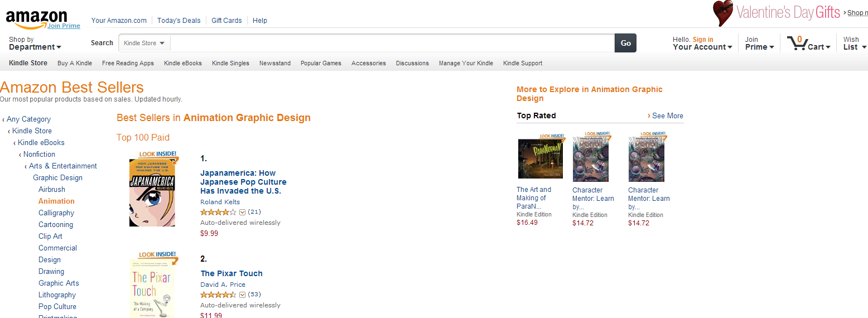The image size is (868, 318).
Task: Open Kindle eBooks tab
Action: pyautogui.click(x=183, y=63)
